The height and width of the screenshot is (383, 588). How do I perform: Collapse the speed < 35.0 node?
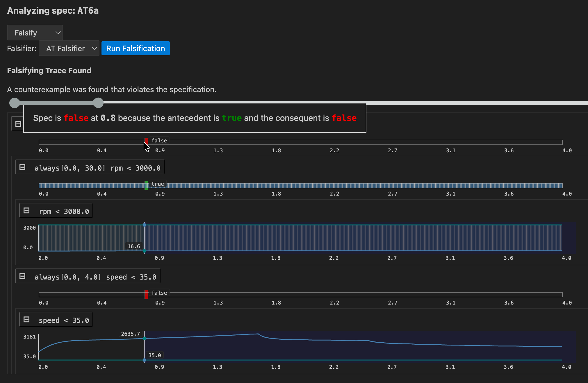tap(26, 320)
